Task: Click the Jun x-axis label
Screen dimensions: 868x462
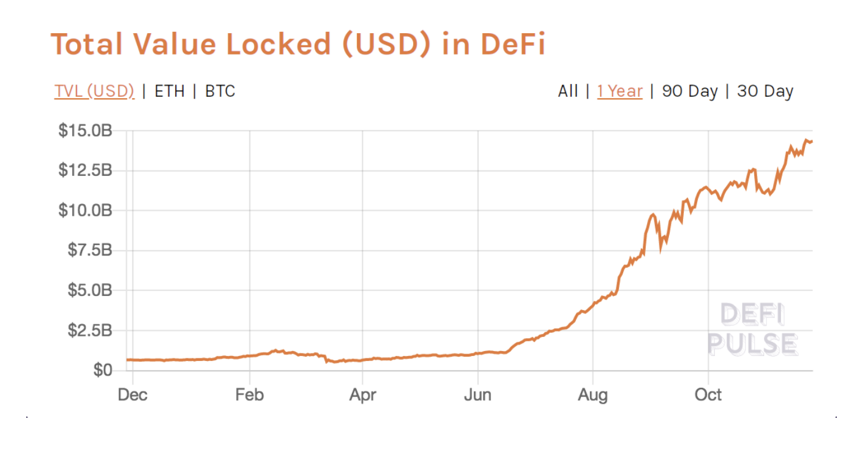Action: click(x=477, y=395)
